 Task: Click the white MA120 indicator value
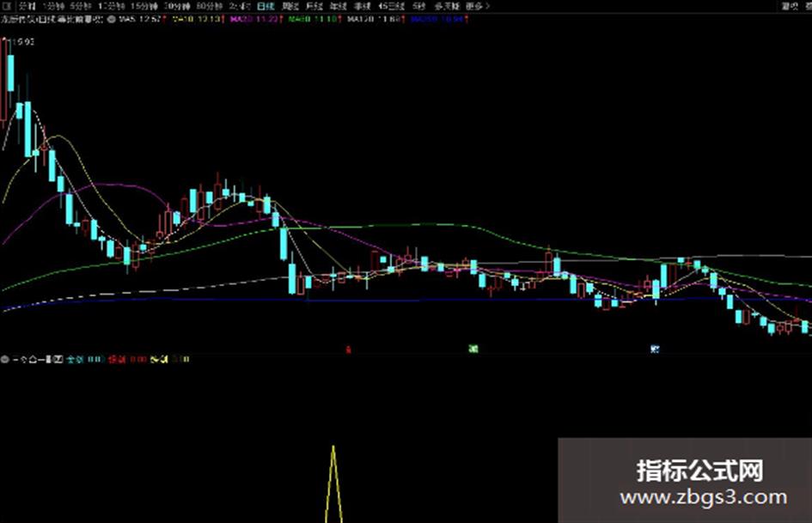pyautogui.click(x=375, y=19)
